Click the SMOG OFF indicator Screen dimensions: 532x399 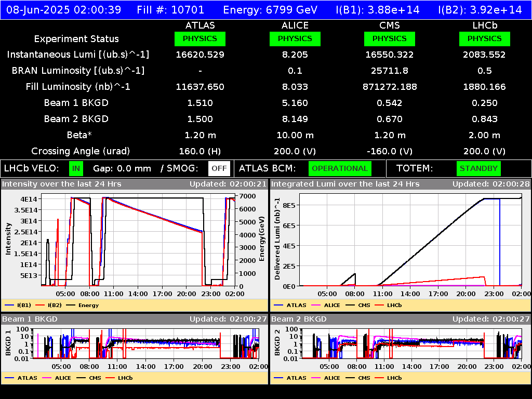click(219, 169)
